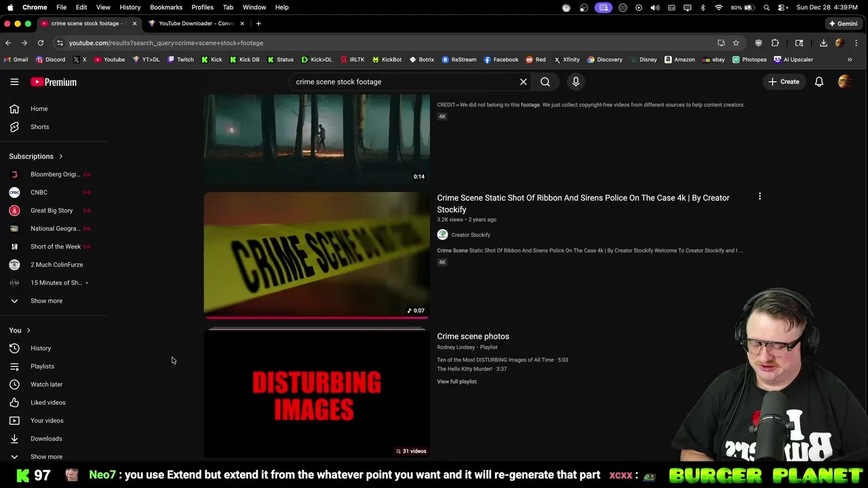Open the Gemini button in Chrome
This screenshot has height=488, width=868.
click(x=843, y=24)
